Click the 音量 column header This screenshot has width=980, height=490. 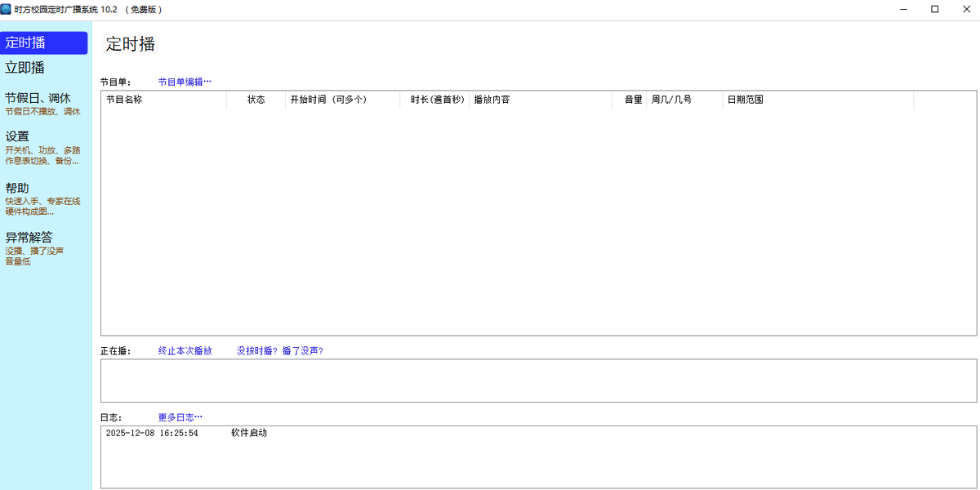(633, 100)
